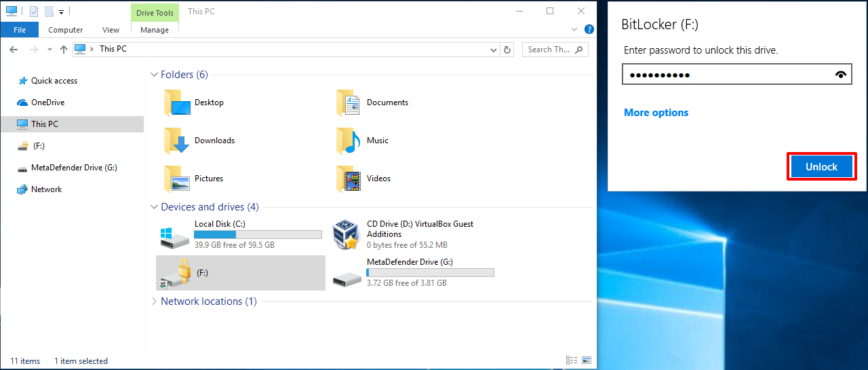Image resolution: width=868 pixels, height=370 pixels.
Task: Open the File menu in Explorer
Action: coord(20,30)
